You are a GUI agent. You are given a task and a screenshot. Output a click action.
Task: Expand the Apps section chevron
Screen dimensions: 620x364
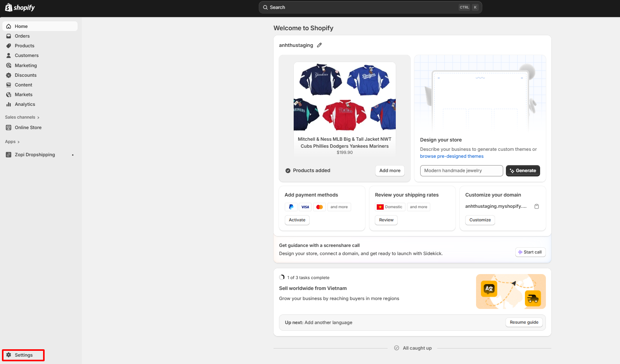click(x=18, y=142)
